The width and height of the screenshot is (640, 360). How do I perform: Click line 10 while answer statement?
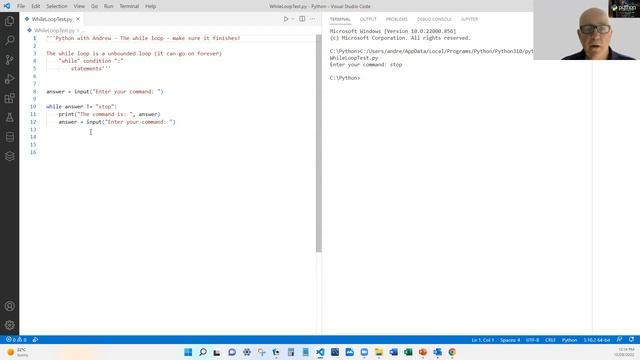coord(81,107)
